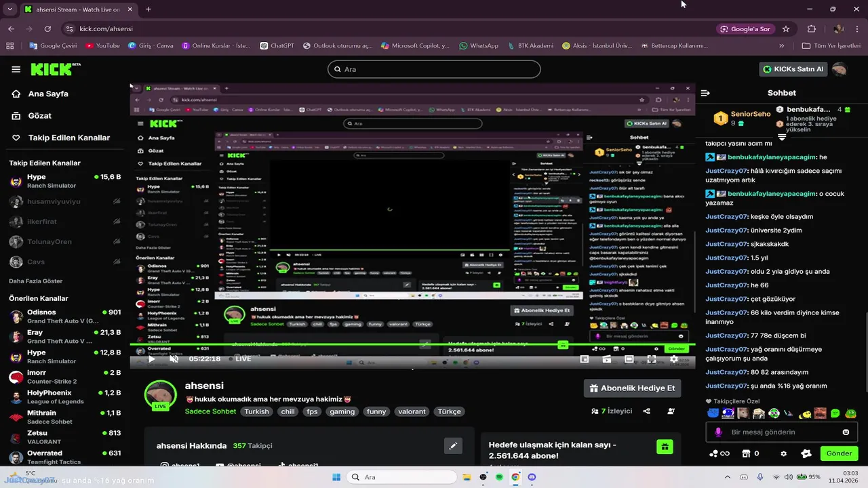The image size is (868, 488).
Task: Unmute the stream volume
Action: 174,359
